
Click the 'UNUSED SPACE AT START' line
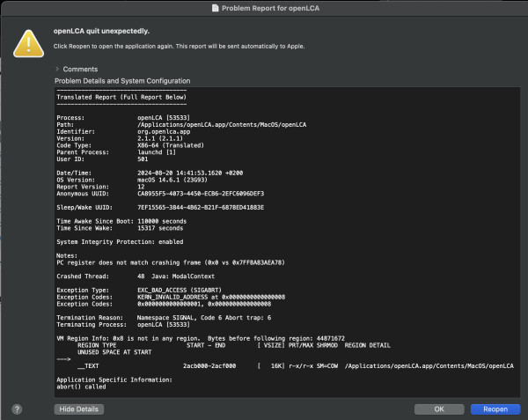[x=114, y=352]
